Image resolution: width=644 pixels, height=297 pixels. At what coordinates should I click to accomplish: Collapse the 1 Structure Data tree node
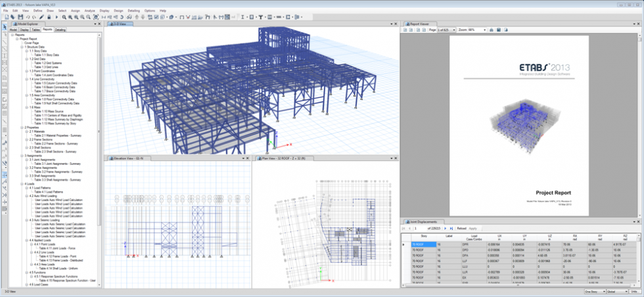pyautogui.click(x=22, y=47)
